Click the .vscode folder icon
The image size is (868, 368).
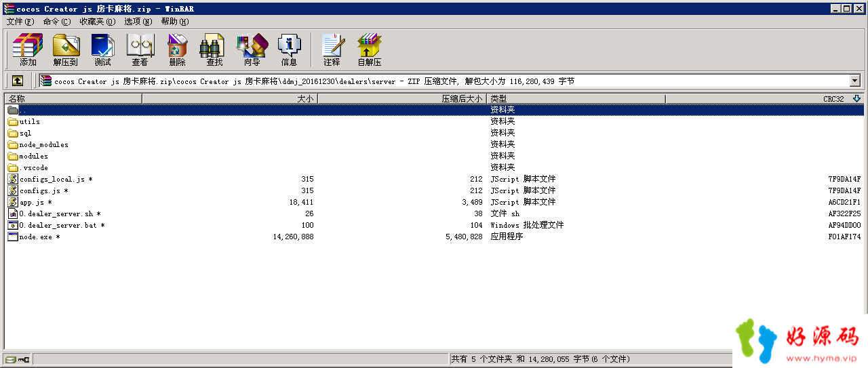13,167
